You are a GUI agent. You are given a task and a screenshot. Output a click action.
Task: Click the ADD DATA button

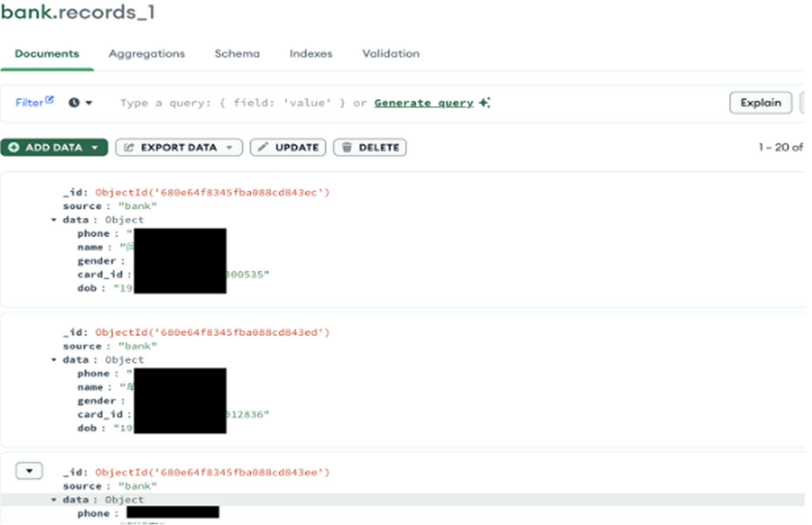[54, 147]
